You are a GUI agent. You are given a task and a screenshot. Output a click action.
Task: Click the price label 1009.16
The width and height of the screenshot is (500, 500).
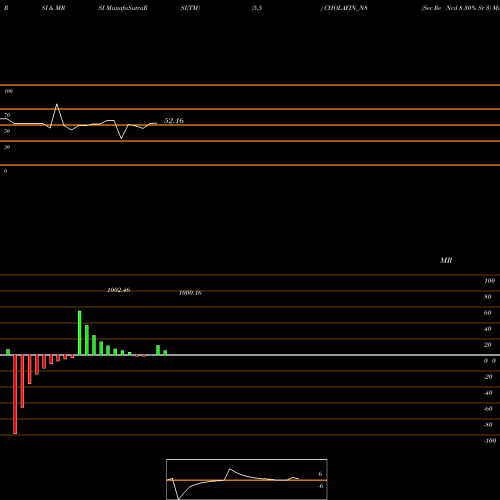[x=190, y=293]
